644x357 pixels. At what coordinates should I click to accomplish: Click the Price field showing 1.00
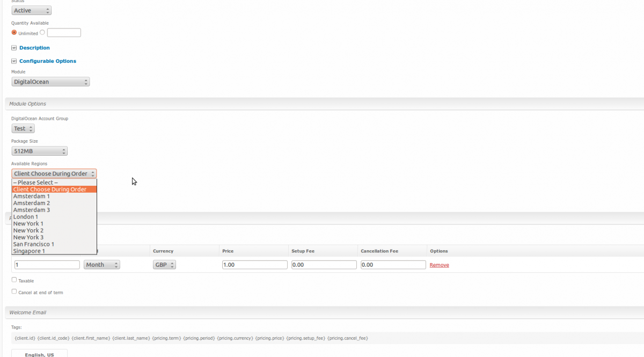click(x=255, y=265)
